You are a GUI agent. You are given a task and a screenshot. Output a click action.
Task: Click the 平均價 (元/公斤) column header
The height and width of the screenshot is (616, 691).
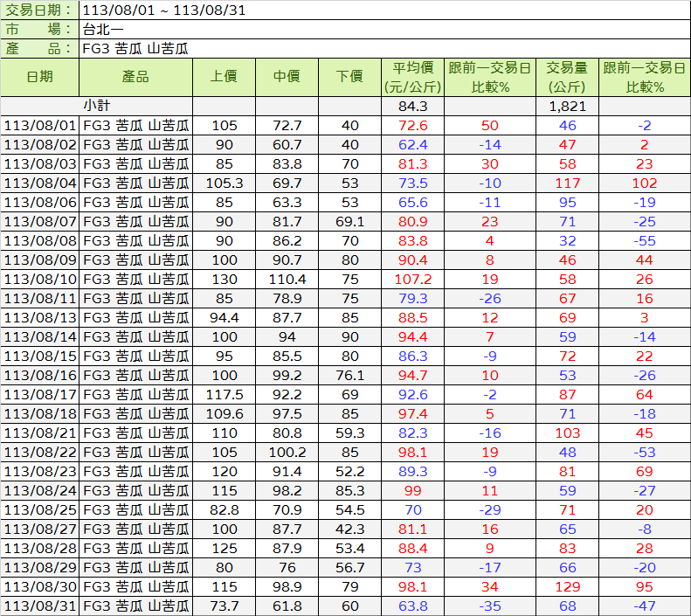(x=412, y=77)
